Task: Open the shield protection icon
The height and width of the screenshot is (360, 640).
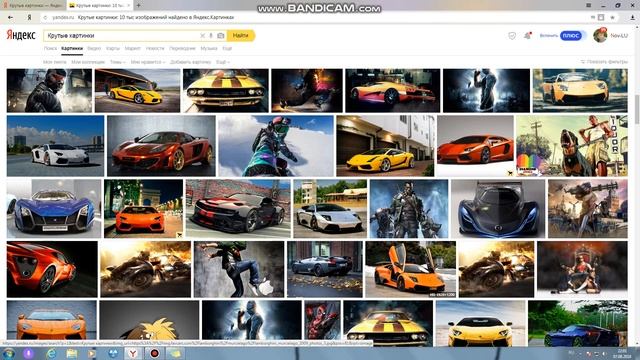Action: click(512, 36)
